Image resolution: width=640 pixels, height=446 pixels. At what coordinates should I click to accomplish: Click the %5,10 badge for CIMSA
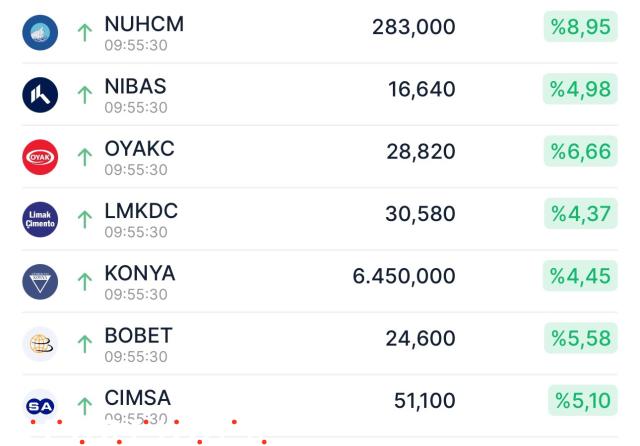(x=583, y=400)
